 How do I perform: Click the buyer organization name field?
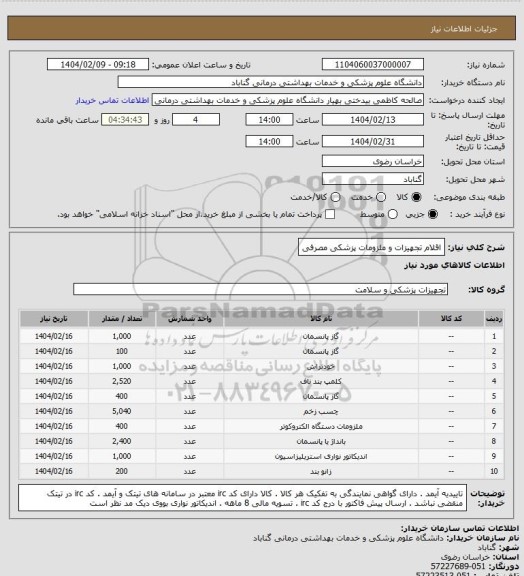[270, 82]
